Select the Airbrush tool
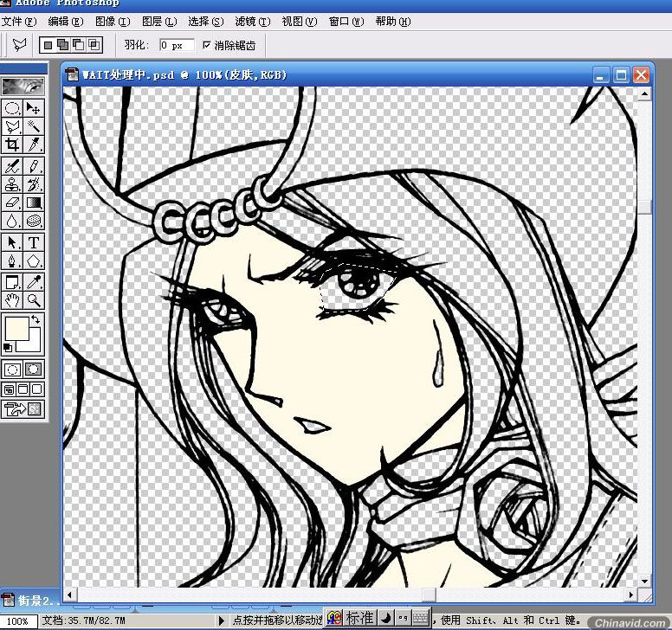Viewport: 672px width, 630px height. (x=12, y=166)
